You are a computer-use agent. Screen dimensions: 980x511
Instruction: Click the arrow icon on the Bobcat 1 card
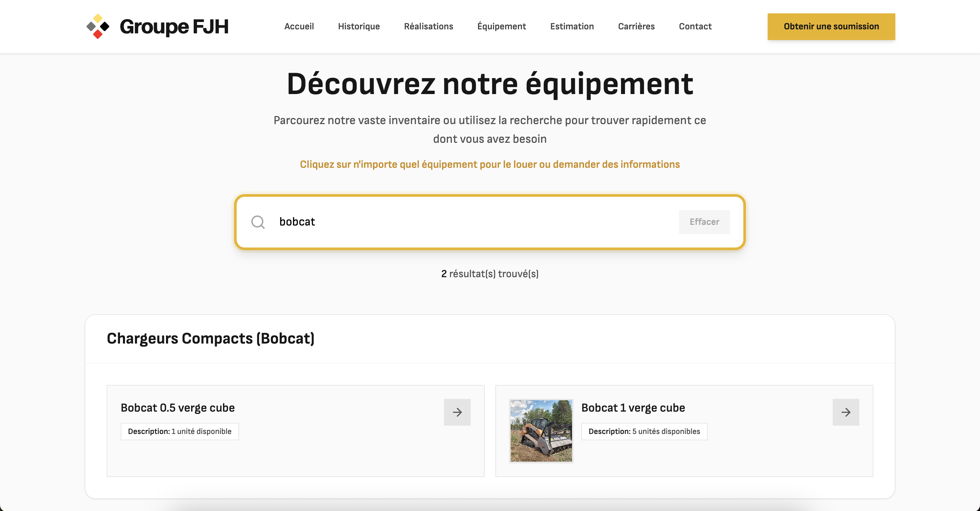pyautogui.click(x=845, y=412)
